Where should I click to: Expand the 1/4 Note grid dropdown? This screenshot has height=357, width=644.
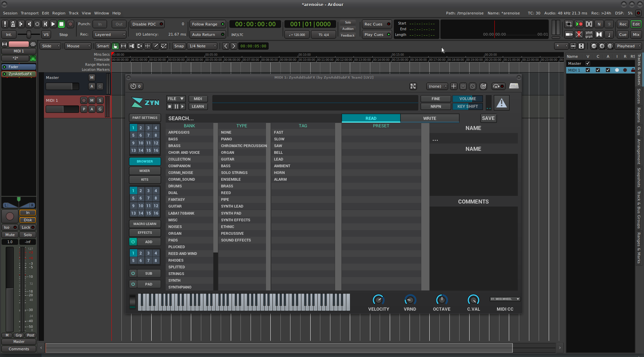click(x=203, y=46)
